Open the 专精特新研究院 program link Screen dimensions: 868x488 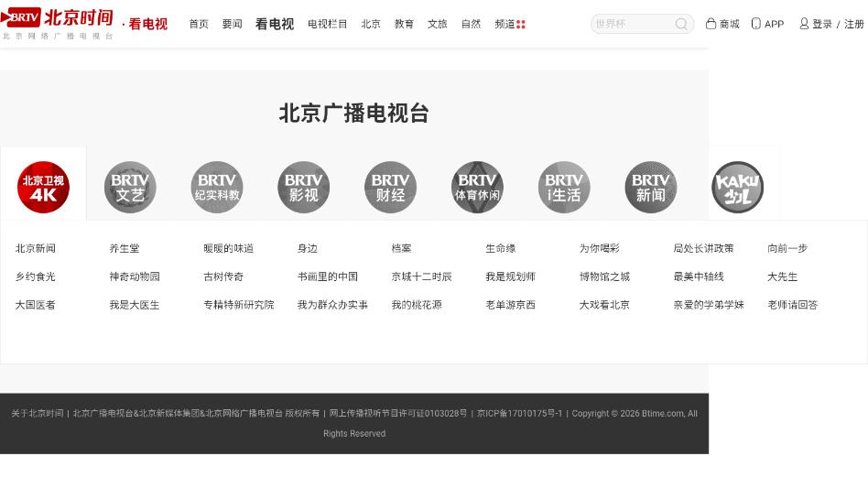[x=239, y=305]
